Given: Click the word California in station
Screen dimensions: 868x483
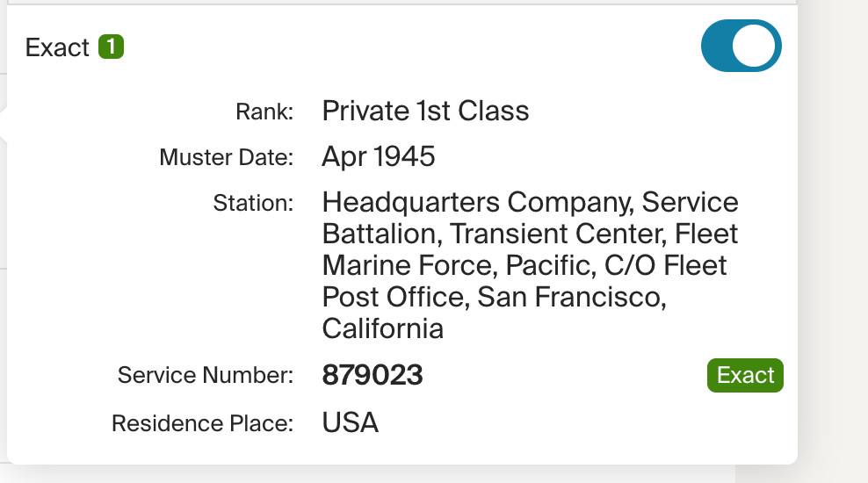Looking at the screenshot, I should (x=382, y=329).
